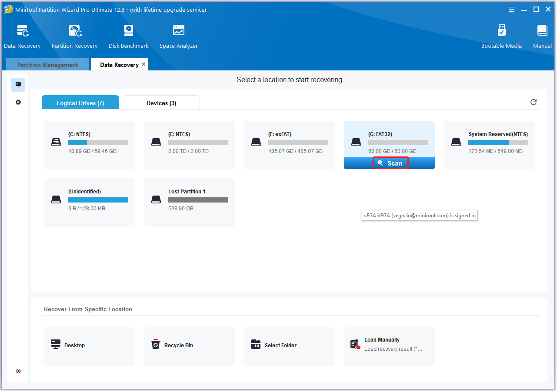Click the MiniTool app logo in title bar
This screenshot has width=557, height=392.
pos(9,9)
